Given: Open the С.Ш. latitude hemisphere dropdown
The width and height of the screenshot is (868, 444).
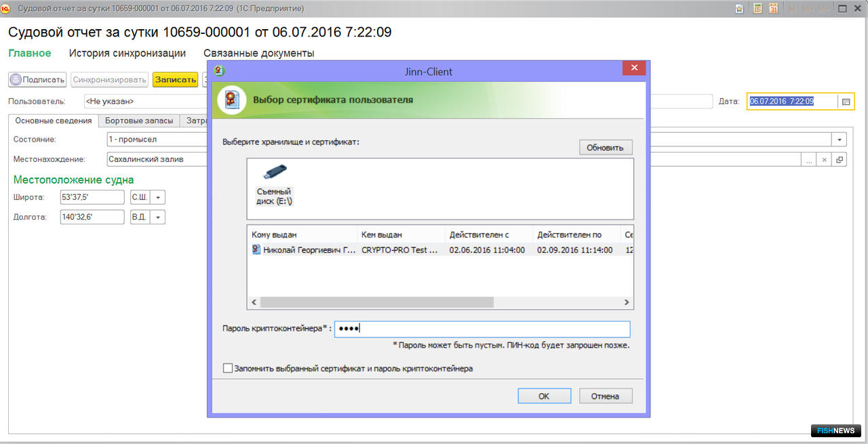Looking at the screenshot, I should pyautogui.click(x=158, y=197).
